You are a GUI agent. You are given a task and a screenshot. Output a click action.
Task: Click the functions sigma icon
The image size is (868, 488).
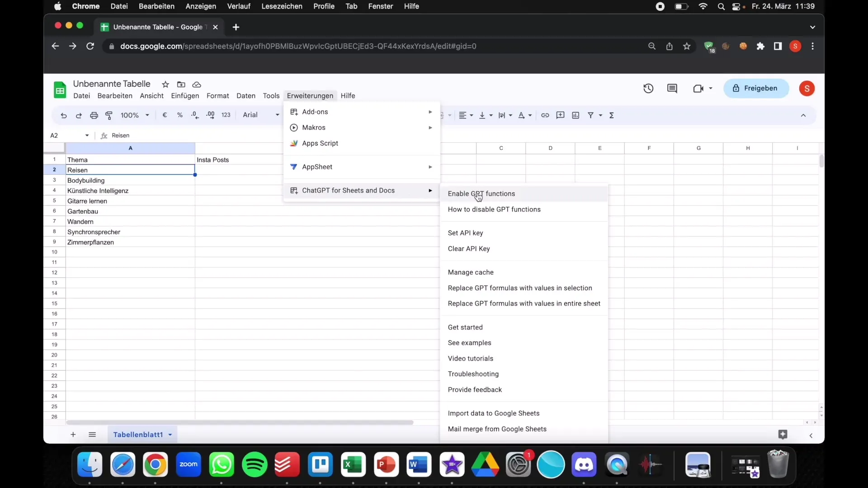coord(612,115)
